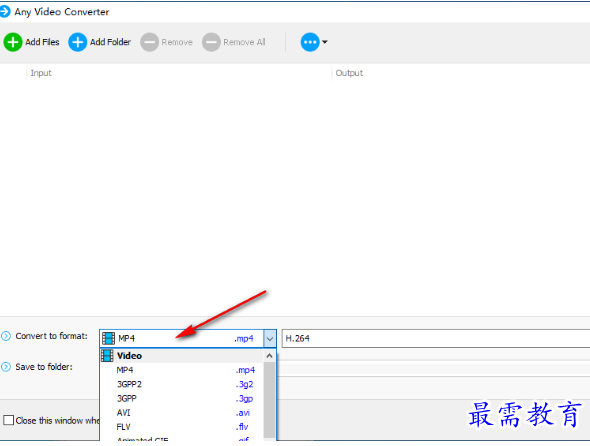Select AVI in the format list
The image size is (590, 446).
tap(182, 413)
